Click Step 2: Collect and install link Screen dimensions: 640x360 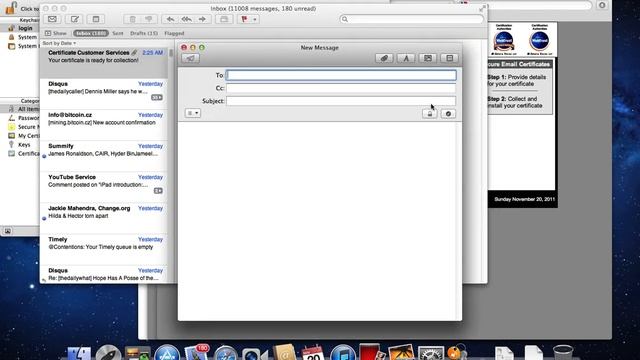coord(515,102)
